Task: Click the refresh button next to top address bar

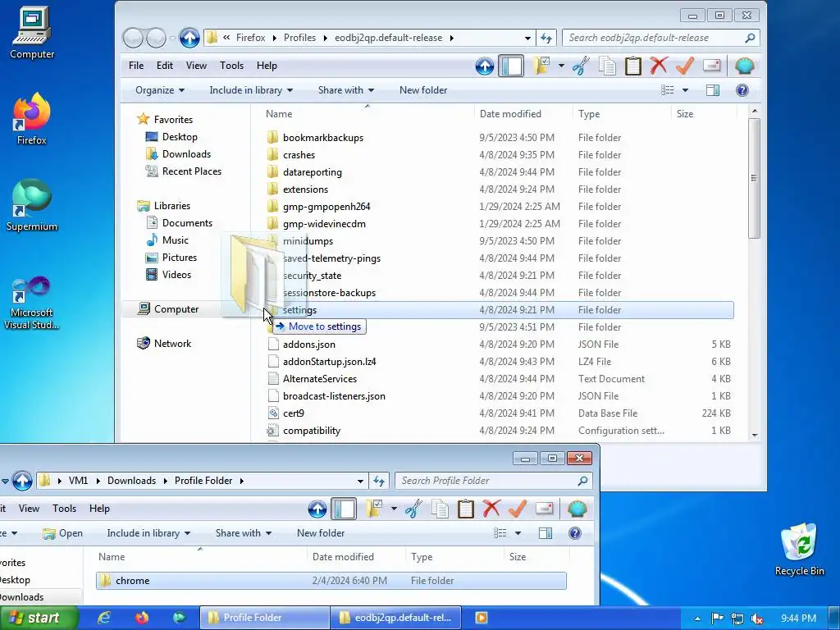Action: click(546, 38)
